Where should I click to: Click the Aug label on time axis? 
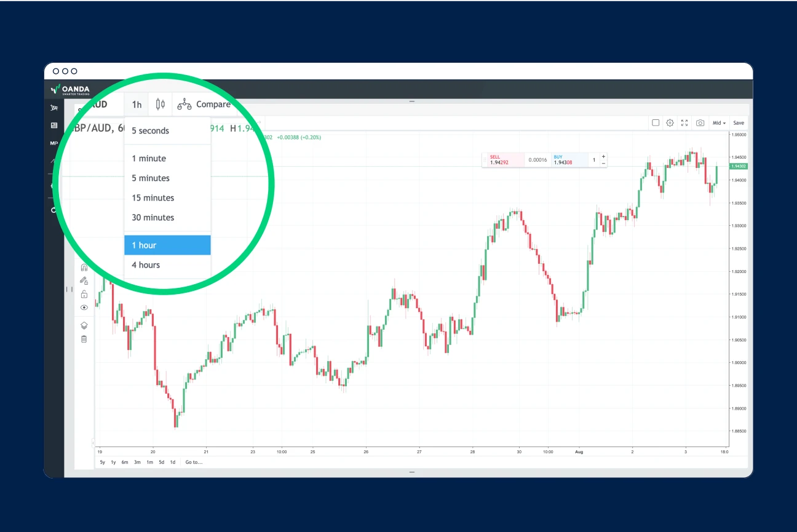579,451
